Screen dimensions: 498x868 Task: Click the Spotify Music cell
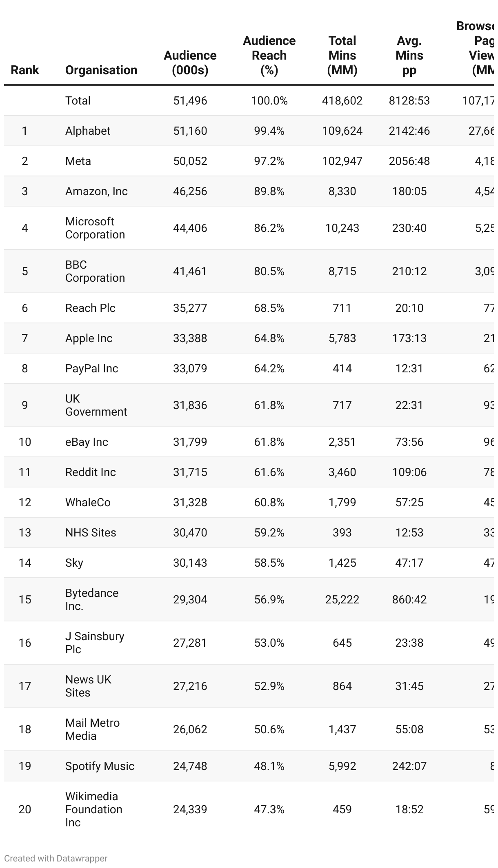pyautogui.click(x=100, y=766)
